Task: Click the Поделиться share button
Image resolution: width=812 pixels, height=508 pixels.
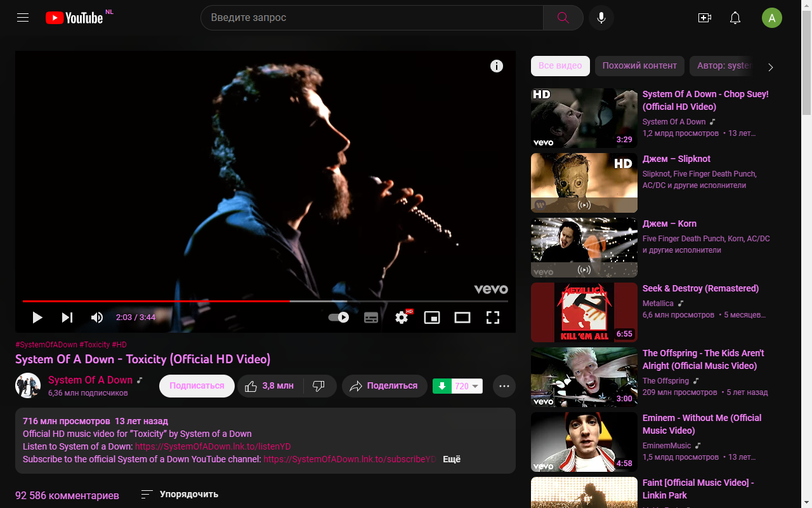Action: click(x=384, y=386)
